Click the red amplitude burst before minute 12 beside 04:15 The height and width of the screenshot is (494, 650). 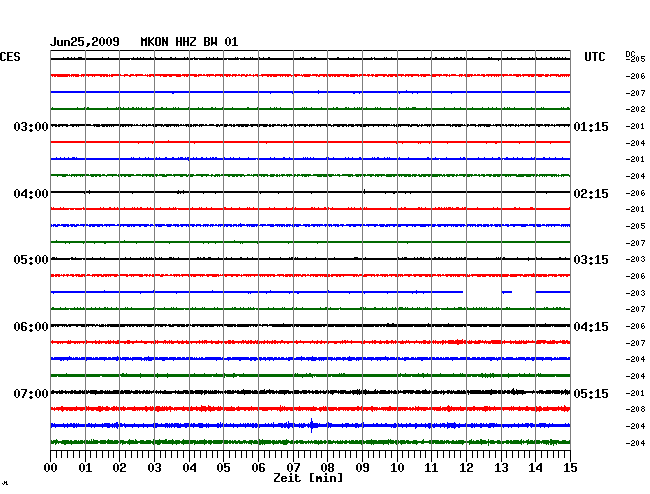tap(457, 342)
